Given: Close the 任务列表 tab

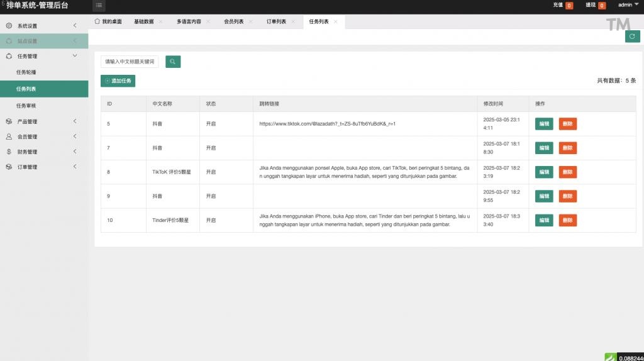Looking at the screenshot, I should (x=336, y=21).
